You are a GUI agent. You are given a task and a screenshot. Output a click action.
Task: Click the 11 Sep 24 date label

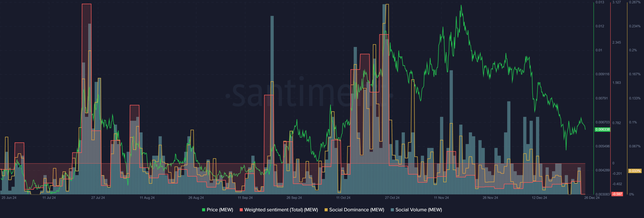click(x=245, y=198)
